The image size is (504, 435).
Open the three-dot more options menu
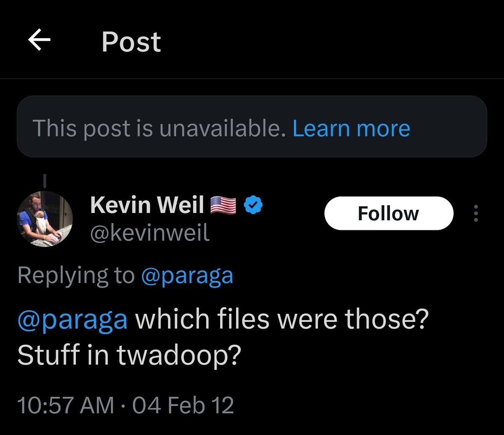pos(476,214)
